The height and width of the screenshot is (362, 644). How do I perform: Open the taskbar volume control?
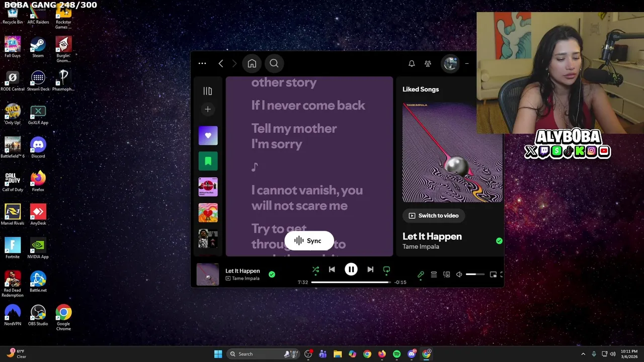tap(613, 354)
